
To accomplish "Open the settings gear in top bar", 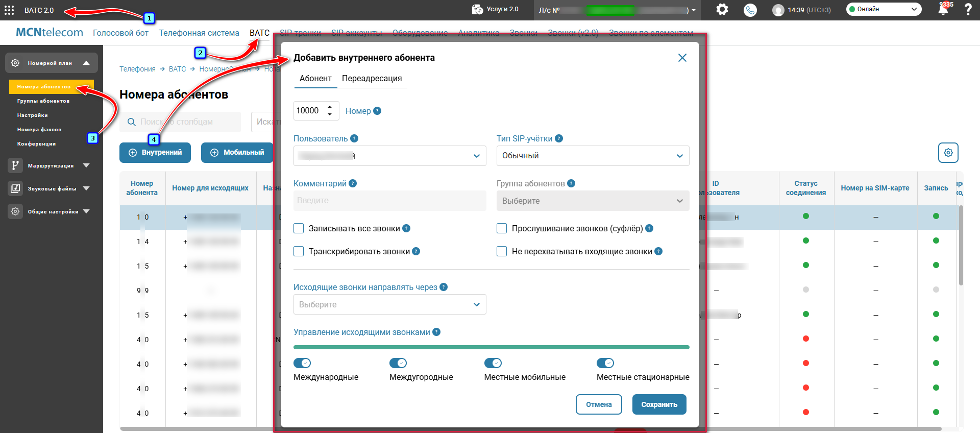I will 722,9.
